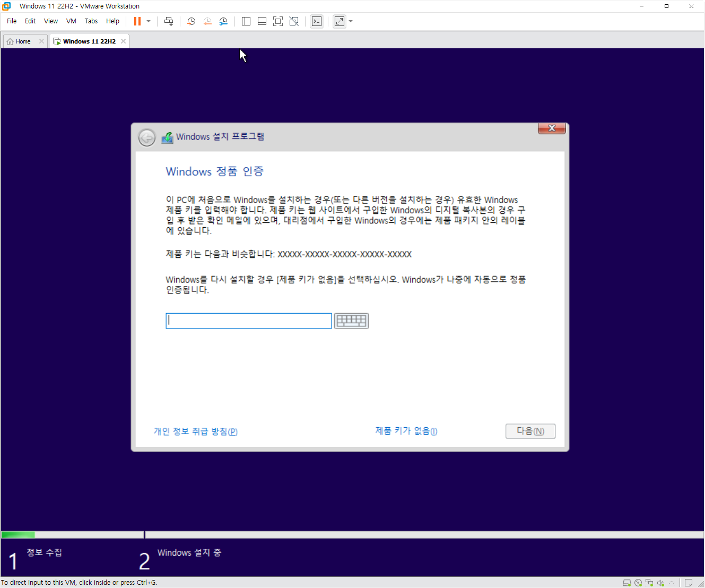
Task: Close the Home tab
Action: point(41,41)
